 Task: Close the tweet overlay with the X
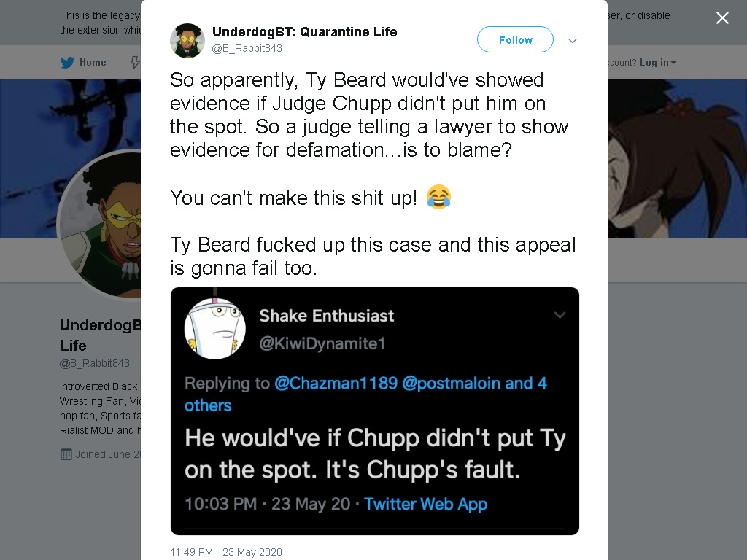pyautogui.click(x=722, y=17)
